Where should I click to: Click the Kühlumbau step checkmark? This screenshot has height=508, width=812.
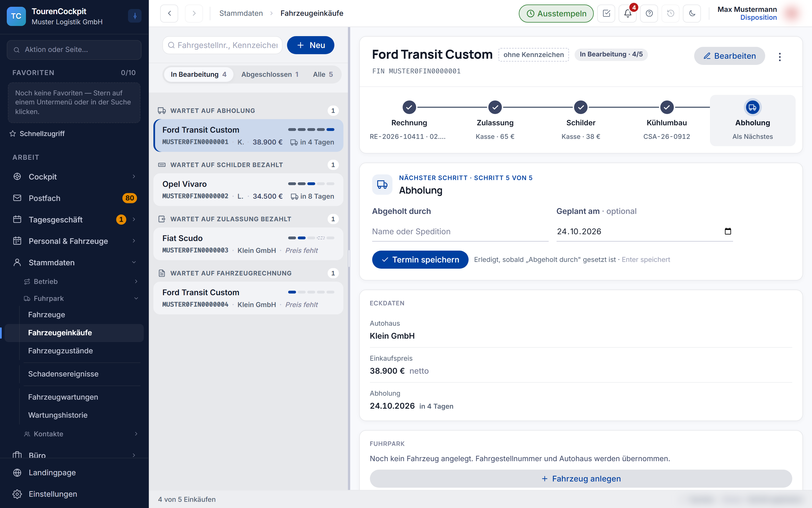coord(667,108)
